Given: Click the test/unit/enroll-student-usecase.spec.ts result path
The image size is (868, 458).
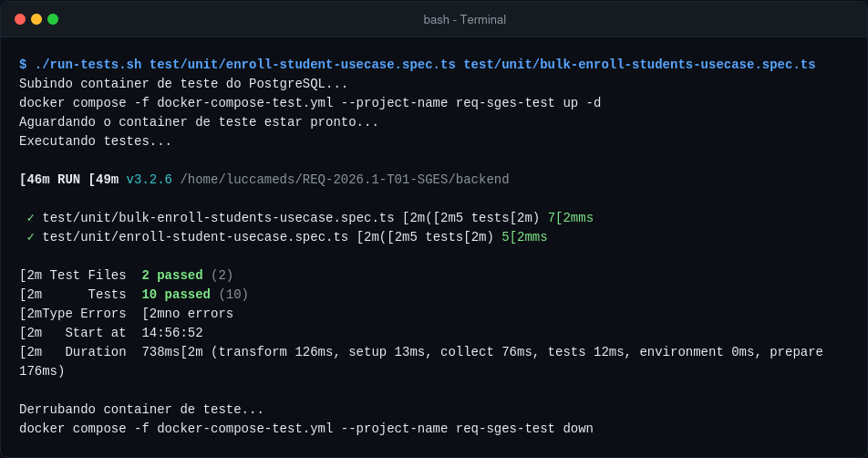Looking at the screenshot, I should [195, 237].
